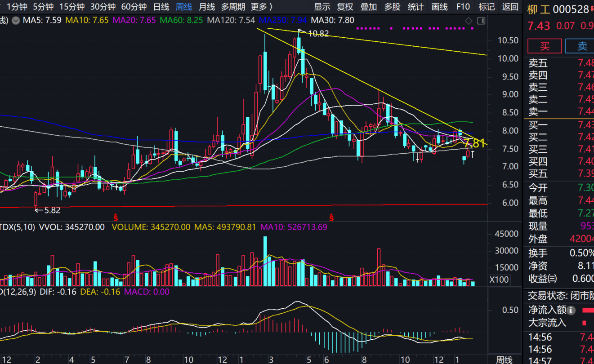The height and width of the screenshot is (364, 594).
Task: Click the first red S marker under the chart
Action: point(116,218)
